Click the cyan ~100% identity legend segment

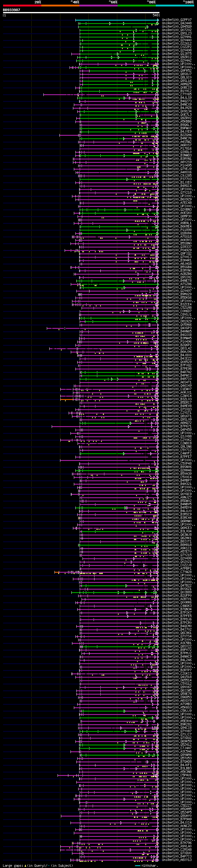click(x=175, y=6)
